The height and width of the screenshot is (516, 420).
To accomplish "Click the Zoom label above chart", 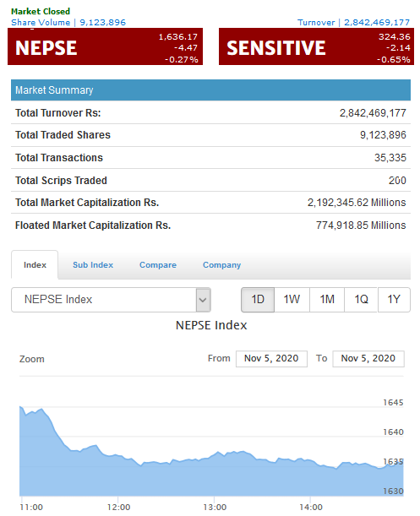I will pos(31,359).
